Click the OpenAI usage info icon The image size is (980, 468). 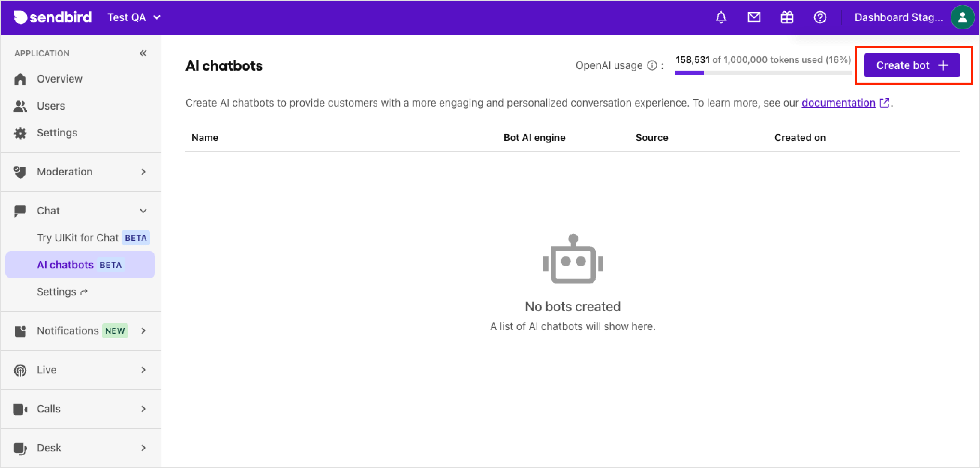click(x=652, y=66)
